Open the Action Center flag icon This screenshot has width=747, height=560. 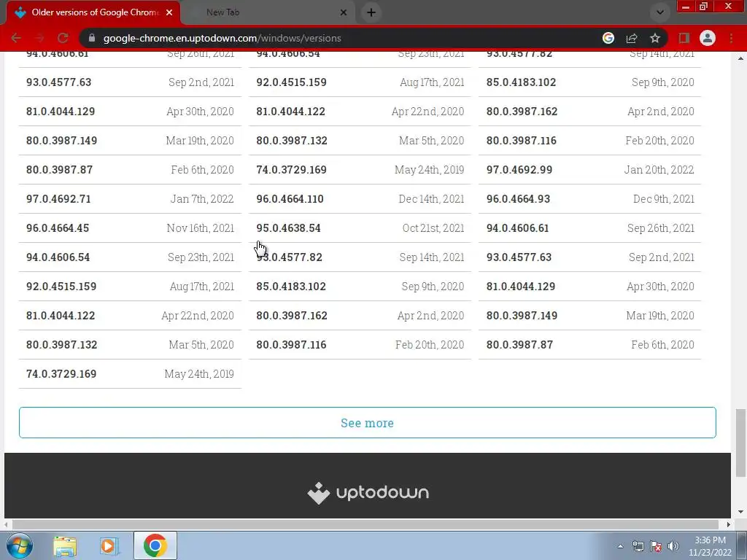tap(656, 546)
